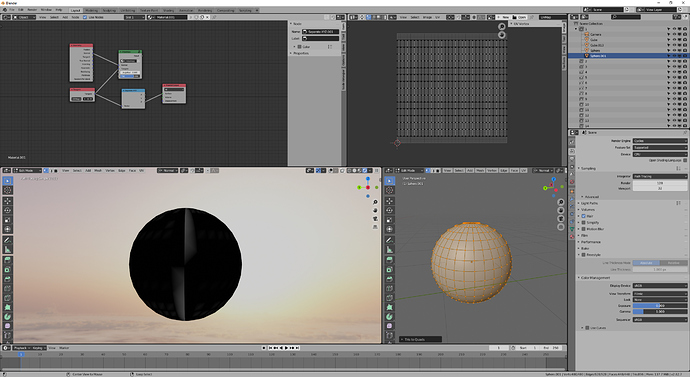Toggle Use Curves checkbox
Screen dimensions: 690x377
point(587,328)
